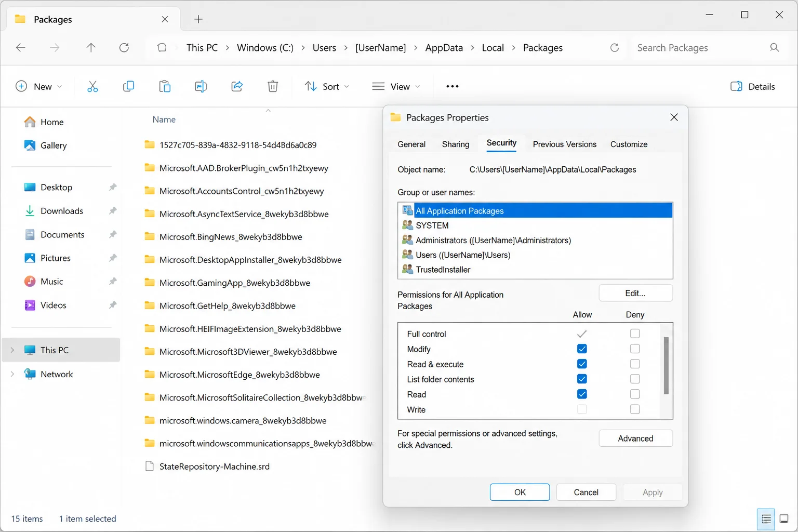Click OK in Packages Properties
Viewport: 798px width, 532px height.
520,493
